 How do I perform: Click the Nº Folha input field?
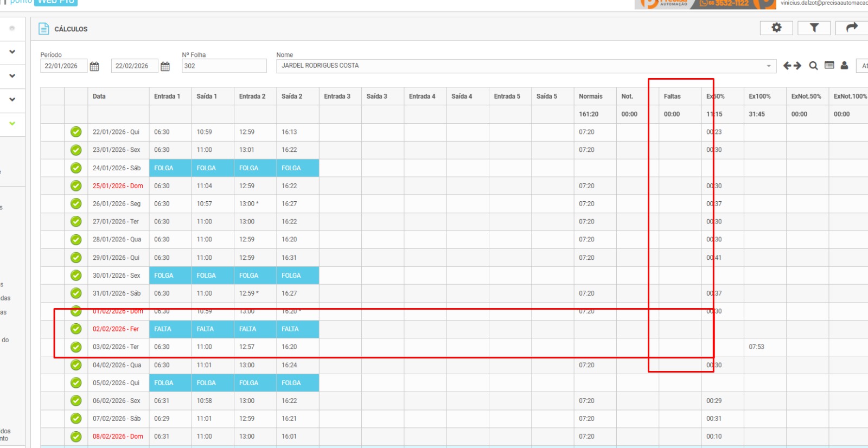click(x=224, y=66)
